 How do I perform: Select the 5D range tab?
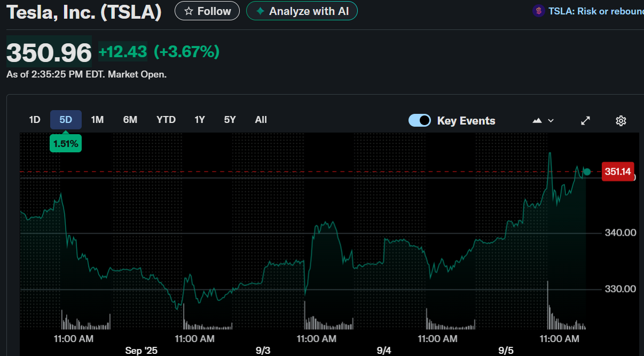click(66, 120)
